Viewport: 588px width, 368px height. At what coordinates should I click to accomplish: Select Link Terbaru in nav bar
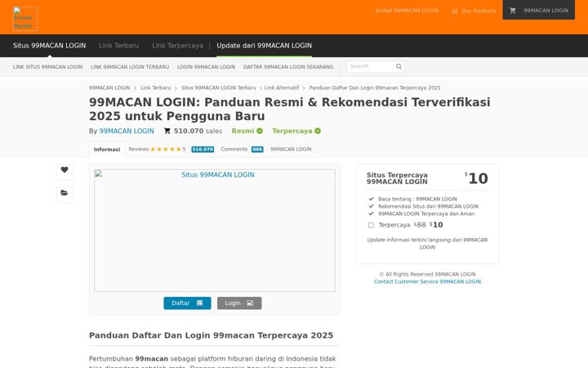coord(119,46)
